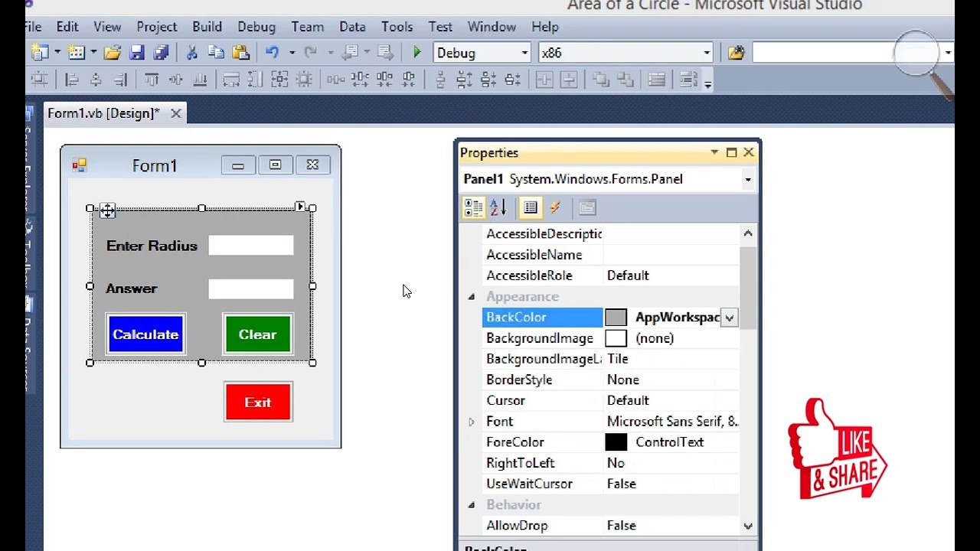Click the Answer text box

251,289
